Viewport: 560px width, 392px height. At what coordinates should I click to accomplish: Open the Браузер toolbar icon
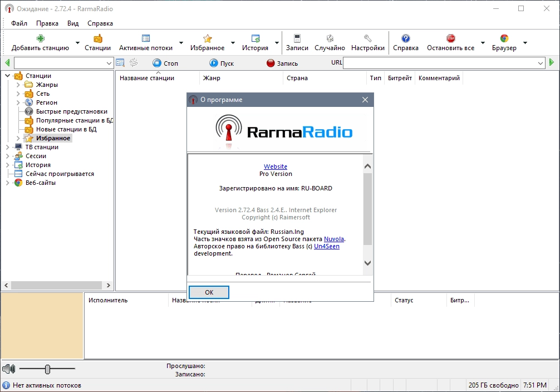coord(504,38)
